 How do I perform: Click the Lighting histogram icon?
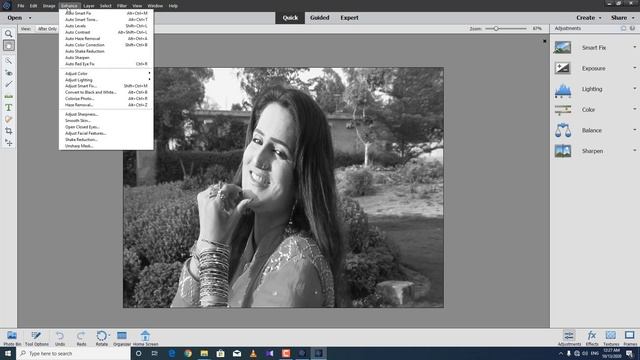pyautogui.click(x=562, y=89)
